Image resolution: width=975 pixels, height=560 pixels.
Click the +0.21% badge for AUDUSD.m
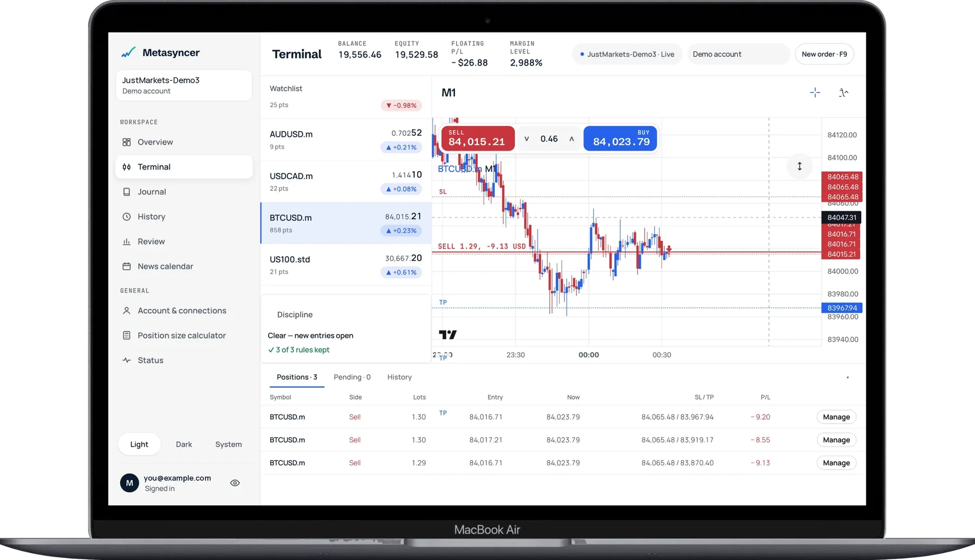click(401, 147)
